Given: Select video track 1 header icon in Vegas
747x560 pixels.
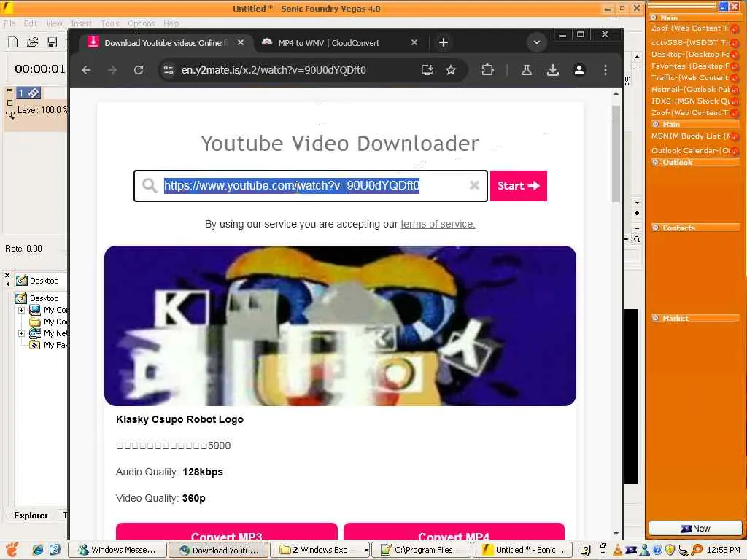Looking at the screenshot, I should point(28,93).
